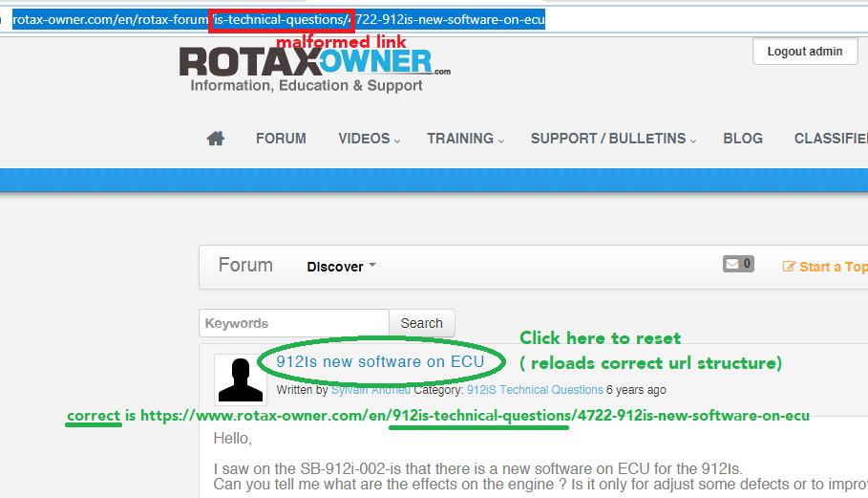
Task: Click the Forum heading in toolbar
Action: pos(245,266)
